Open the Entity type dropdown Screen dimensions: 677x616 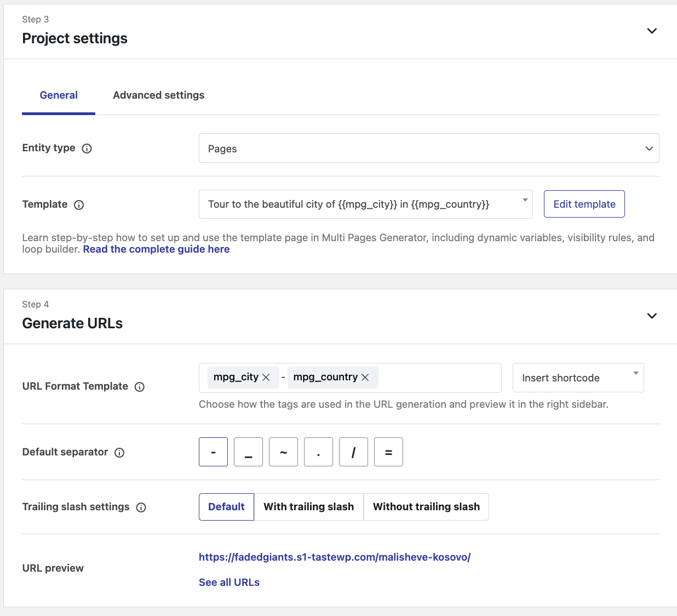(x=428, y=149)
